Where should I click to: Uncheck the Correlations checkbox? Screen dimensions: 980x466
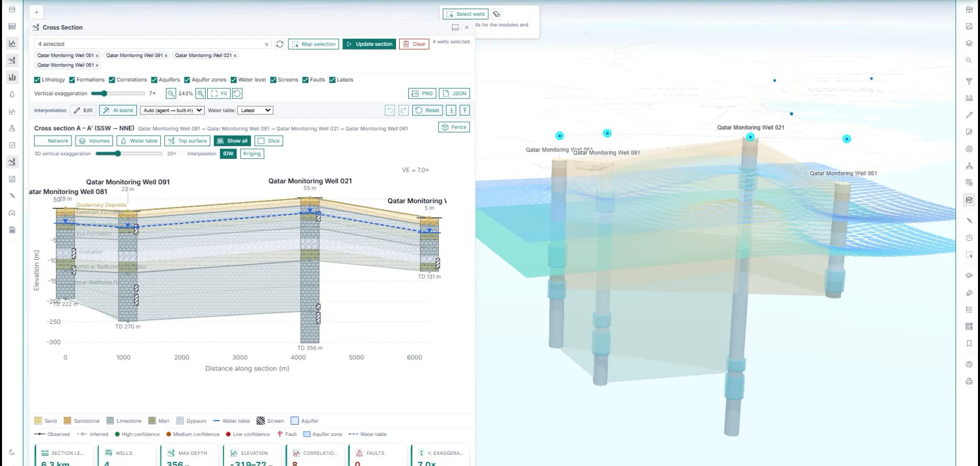(112, 80)
